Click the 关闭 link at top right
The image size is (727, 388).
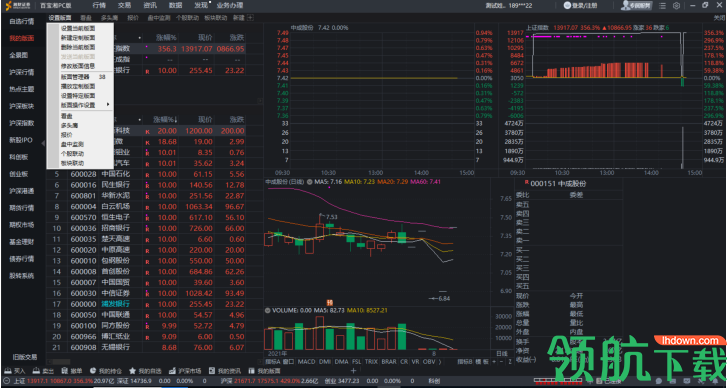[x=719, y=18]
